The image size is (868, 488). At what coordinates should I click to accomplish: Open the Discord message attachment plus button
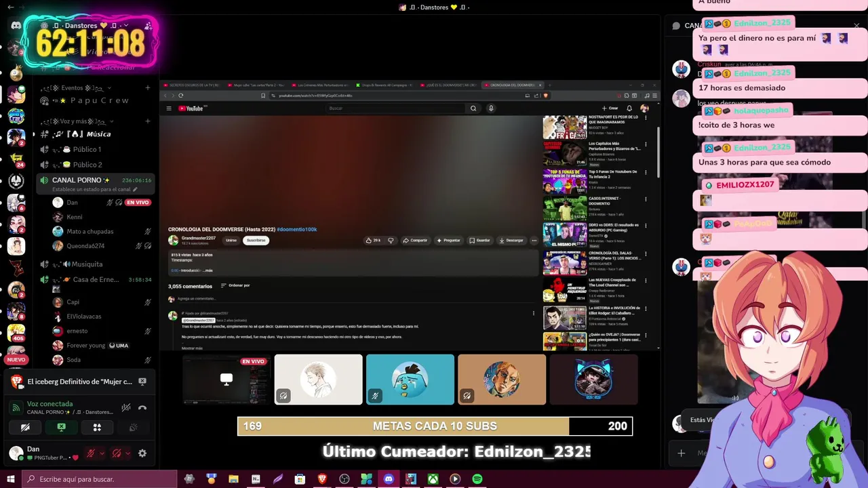[682, 453]
